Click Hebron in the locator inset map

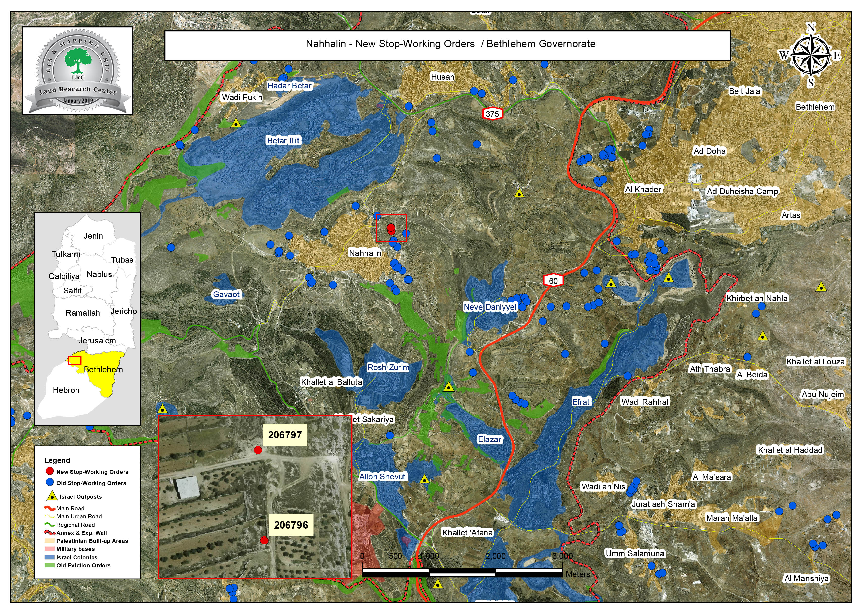[x=66, y=390]
